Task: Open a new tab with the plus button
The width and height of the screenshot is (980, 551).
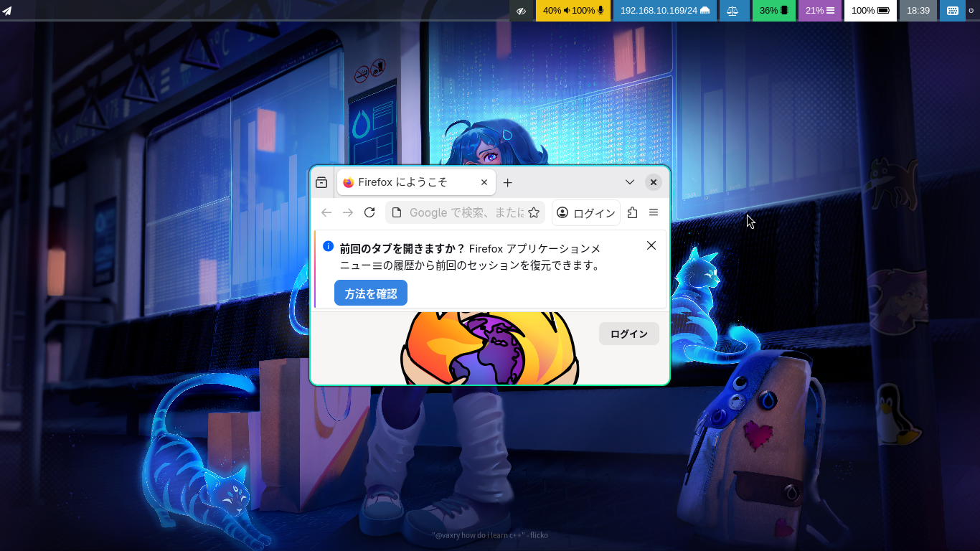Action: point(507,182)
